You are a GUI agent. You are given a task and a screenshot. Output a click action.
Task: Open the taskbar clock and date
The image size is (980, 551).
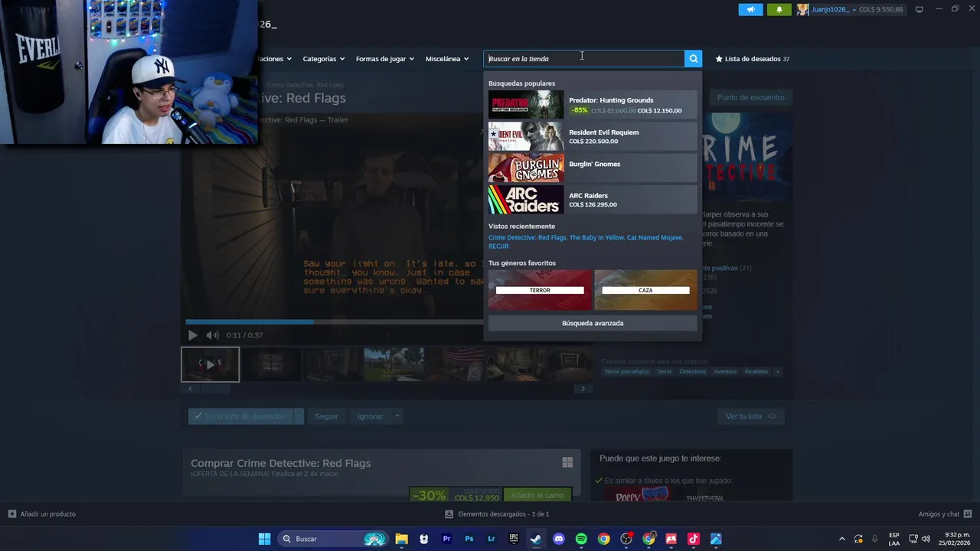click(955, 539)
